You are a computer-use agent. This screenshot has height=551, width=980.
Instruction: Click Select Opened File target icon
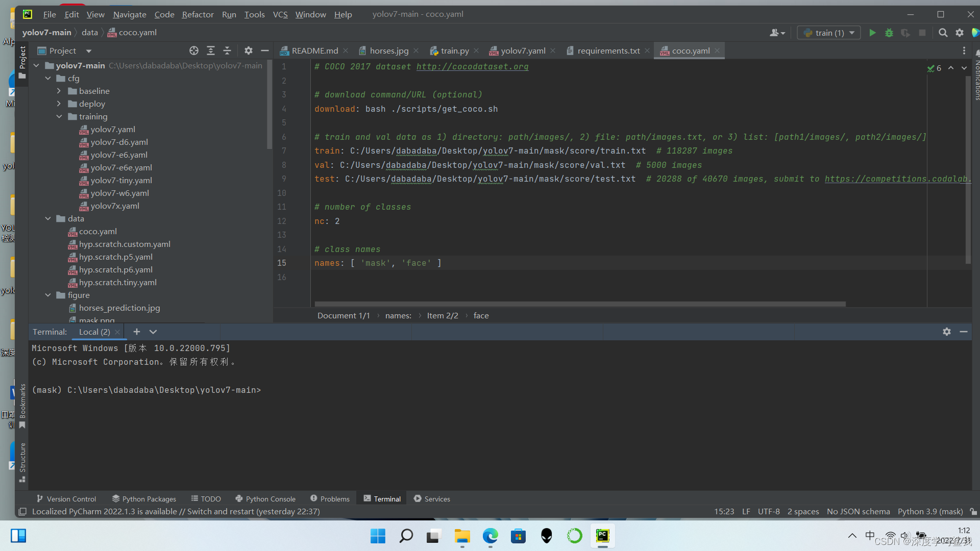pyautogui.click(x=194, y=51)
